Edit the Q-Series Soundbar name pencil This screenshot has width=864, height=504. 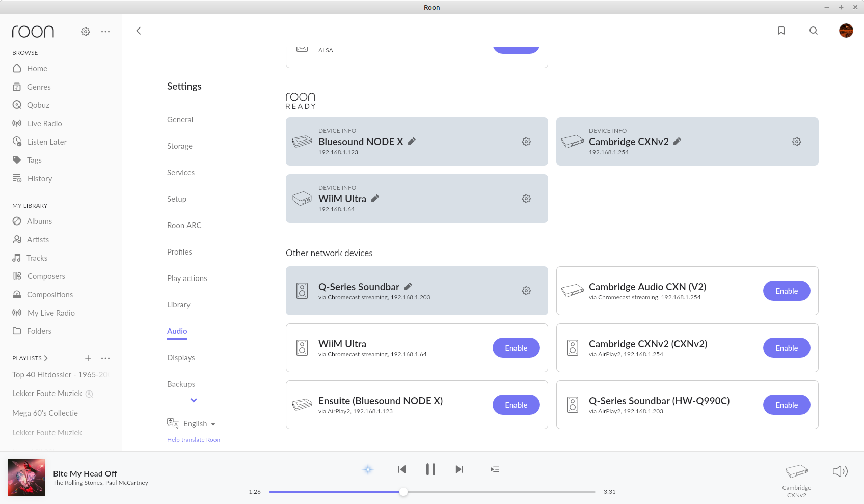click(408, 287)
